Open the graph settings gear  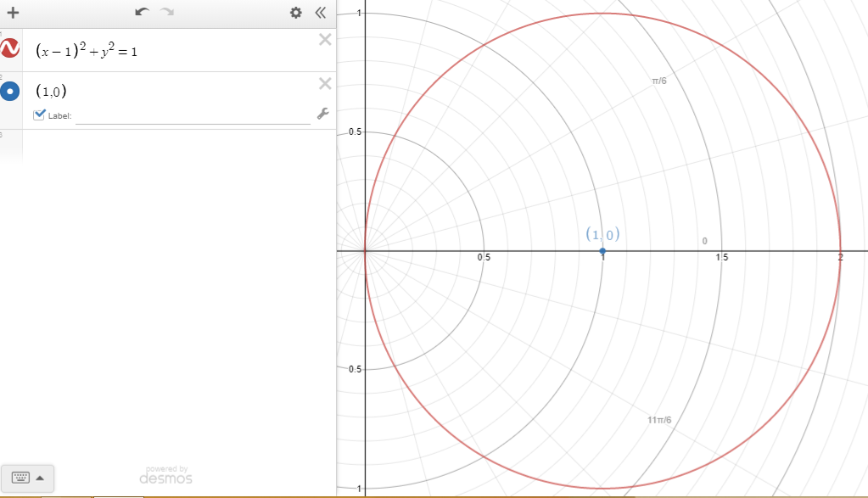click(295, 13)
